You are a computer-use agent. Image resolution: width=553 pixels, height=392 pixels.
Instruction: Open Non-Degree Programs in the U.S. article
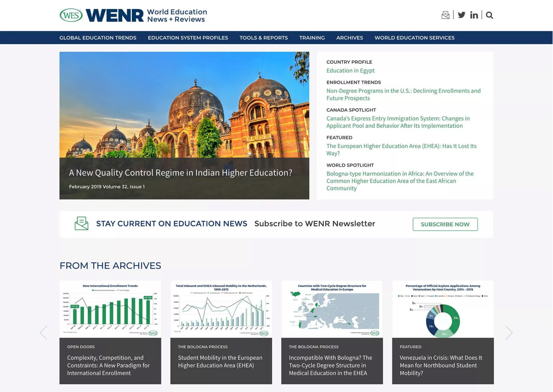pyautogui.click(x=403, y=94)
